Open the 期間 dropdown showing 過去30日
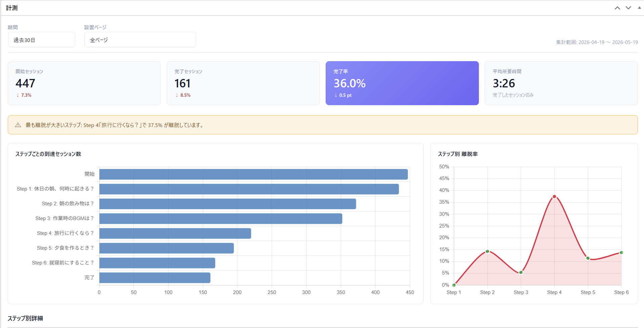This screenshot has width=644, height=328. [42, 40]
